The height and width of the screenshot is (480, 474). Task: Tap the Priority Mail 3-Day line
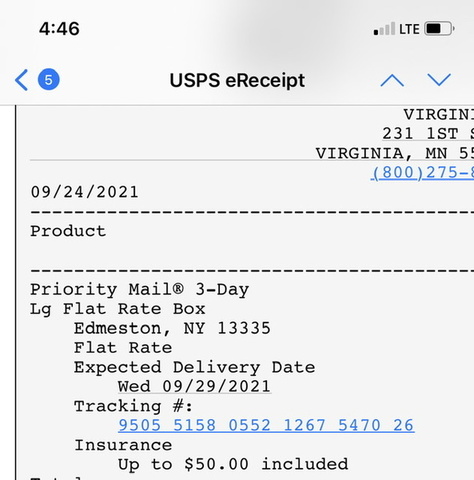click(x=139, y=289)
